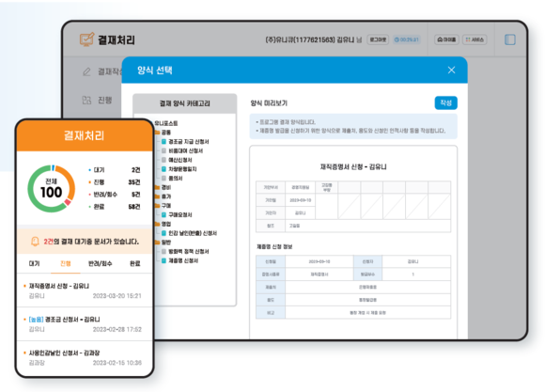Click the 2023-02-15 10:36 timestamp in mobile list
545x392 pixels.
tap(117, 363)
